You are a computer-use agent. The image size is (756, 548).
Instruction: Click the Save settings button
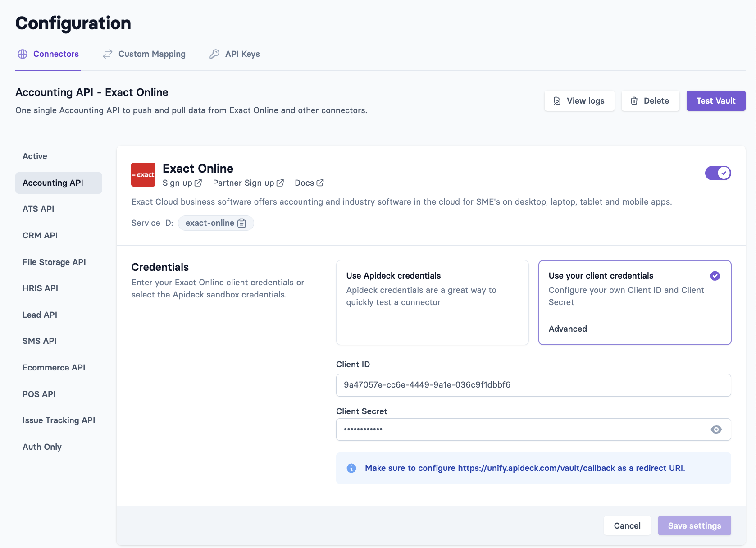[695, 526]
